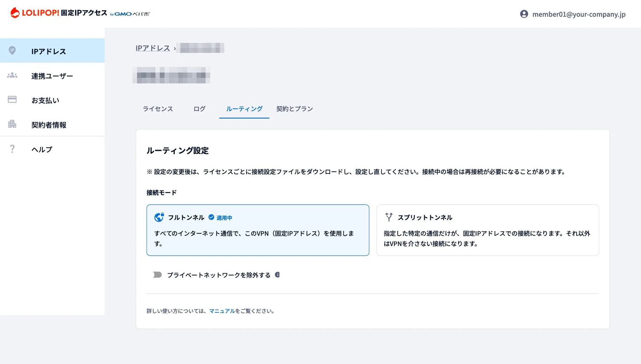
Task: Click the 接続モード label
Action: click(x=161, y=192)
